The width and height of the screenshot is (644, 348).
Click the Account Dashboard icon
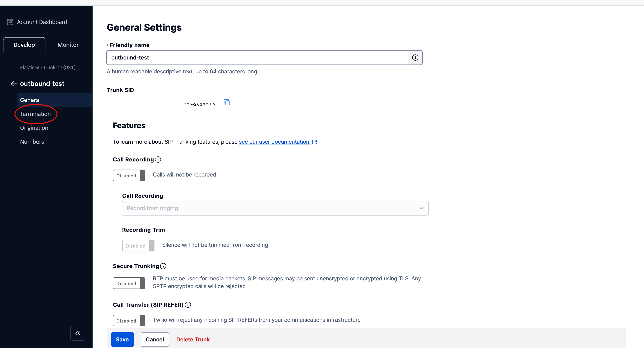10,22
